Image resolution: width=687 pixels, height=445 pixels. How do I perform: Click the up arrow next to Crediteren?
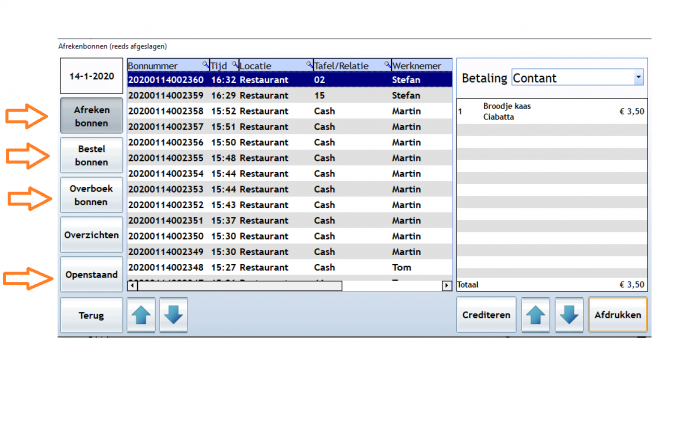(537, 315)
